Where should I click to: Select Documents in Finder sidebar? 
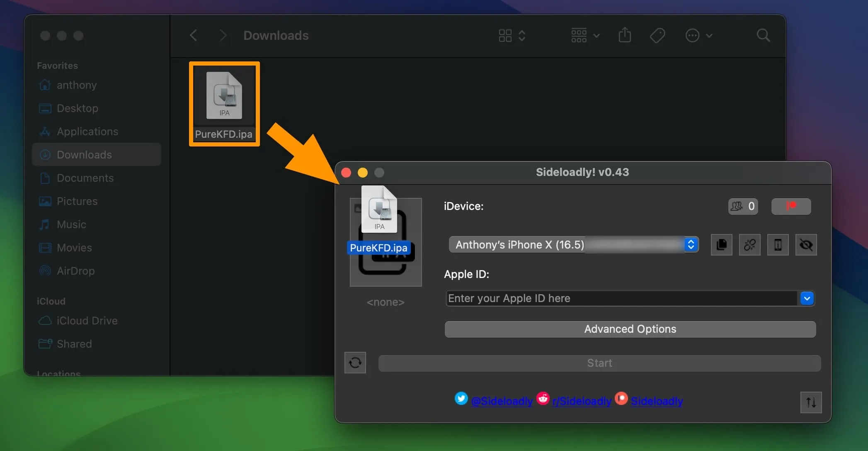point(97,178)
